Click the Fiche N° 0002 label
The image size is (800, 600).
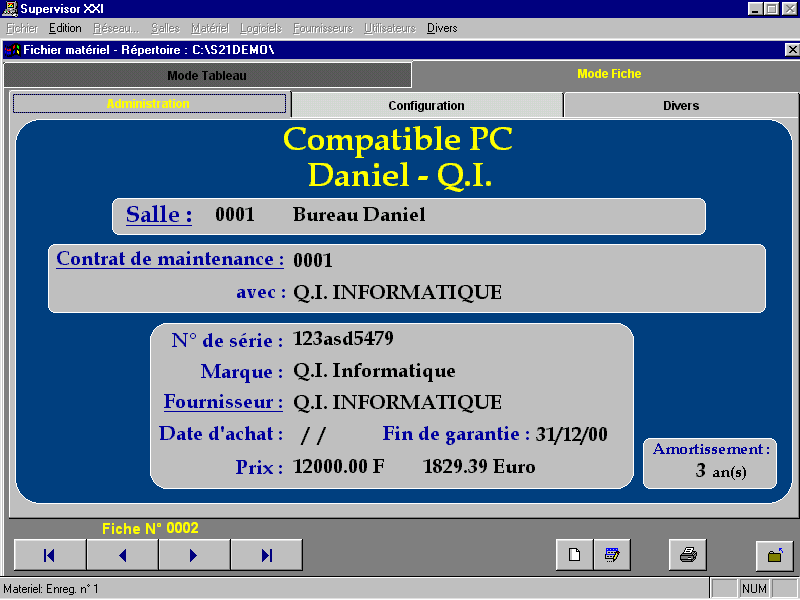[151, 529]
